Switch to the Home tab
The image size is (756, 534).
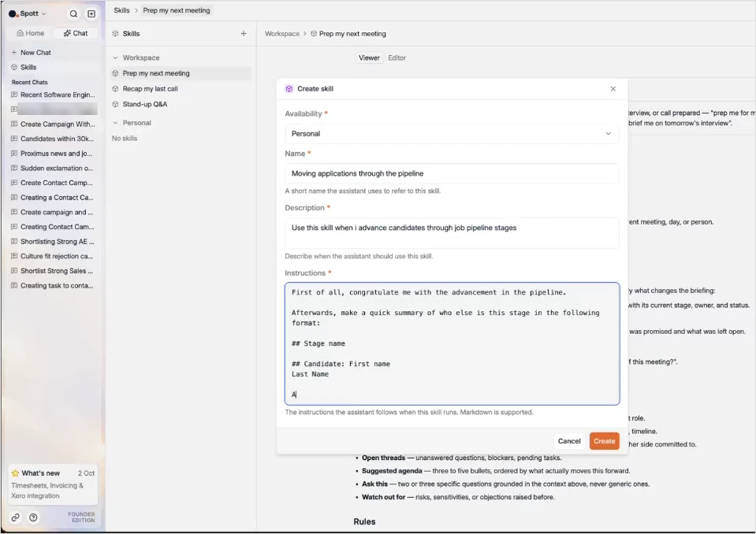31,33
